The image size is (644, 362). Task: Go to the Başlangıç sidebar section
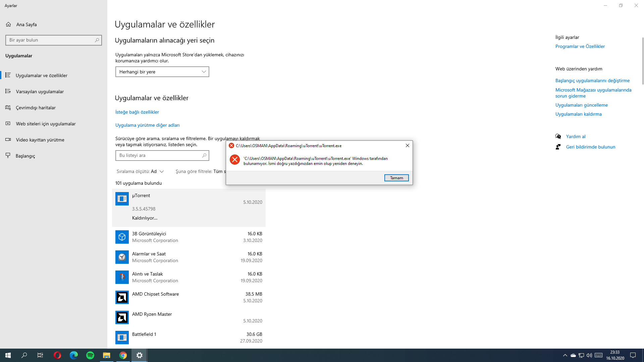click(x=25, y=156)
